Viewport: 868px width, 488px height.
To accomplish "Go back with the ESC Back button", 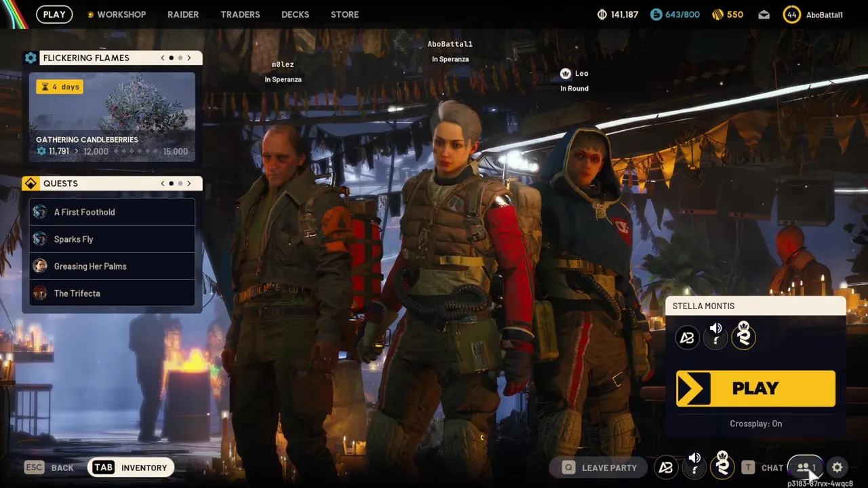I will [x=49, y=468].
